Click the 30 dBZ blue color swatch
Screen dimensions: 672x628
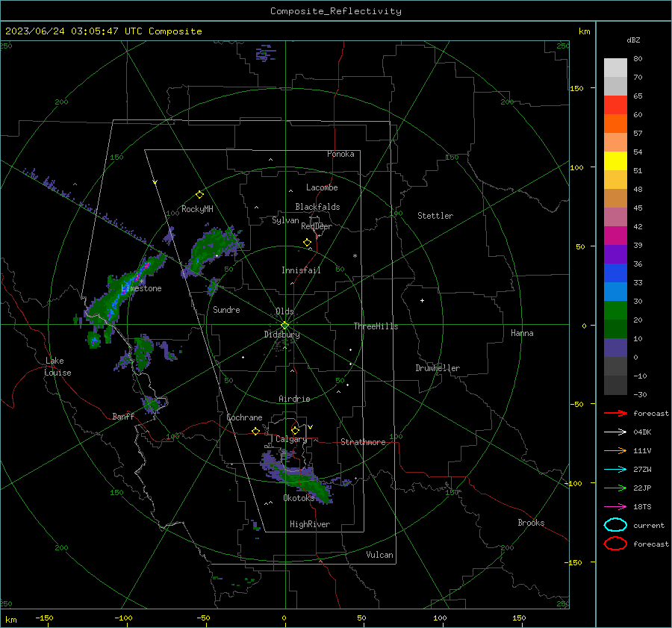pyautogui.click(x=615, y=291)
